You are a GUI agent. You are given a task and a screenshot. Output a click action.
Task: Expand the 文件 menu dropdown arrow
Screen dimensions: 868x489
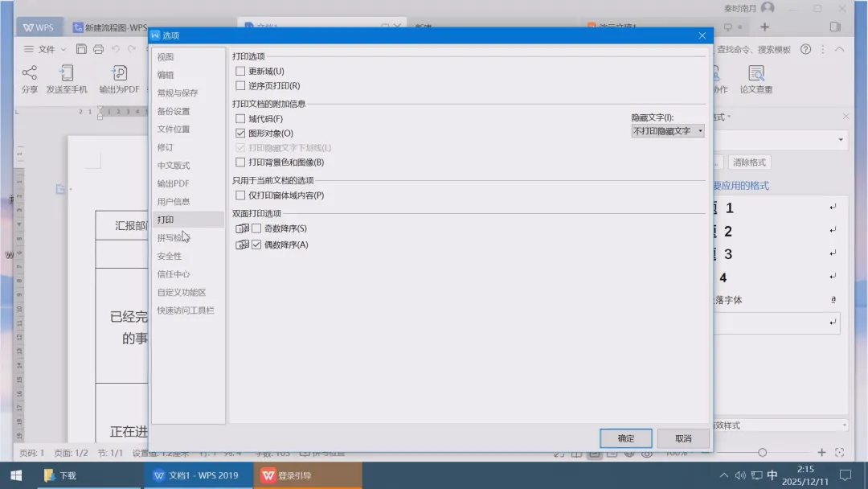[x=63, y=49]
